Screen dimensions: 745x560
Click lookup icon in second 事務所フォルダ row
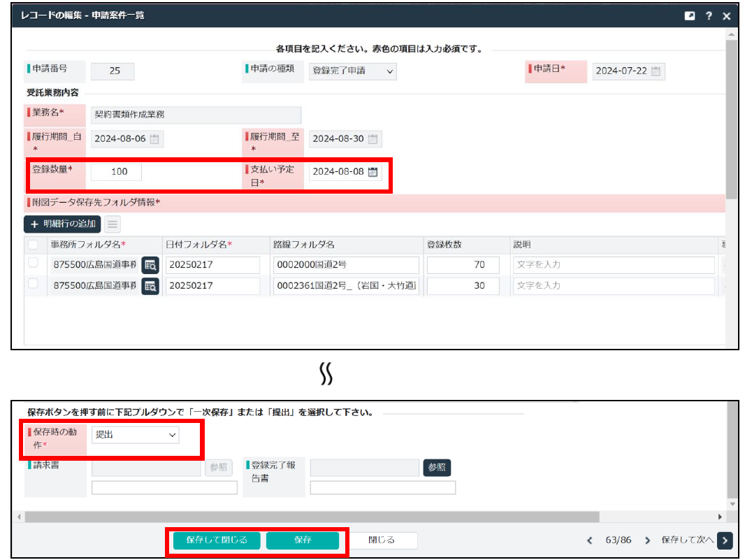pyautogui.click(x=150, y=286)
